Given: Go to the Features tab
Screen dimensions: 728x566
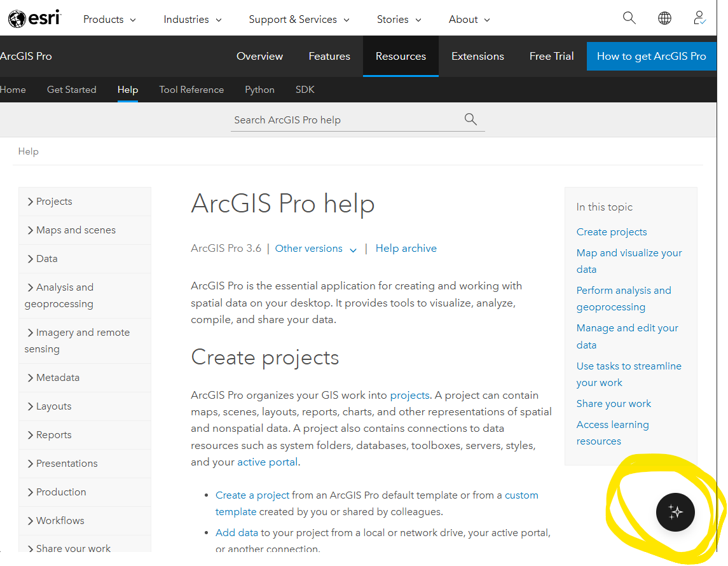Looking at the screenshot, I should 329,56.
